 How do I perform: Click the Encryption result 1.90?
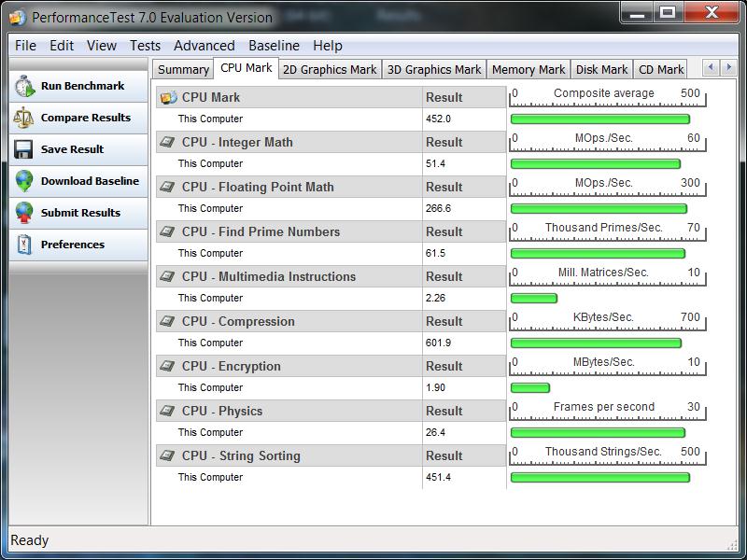coord(435,387)
